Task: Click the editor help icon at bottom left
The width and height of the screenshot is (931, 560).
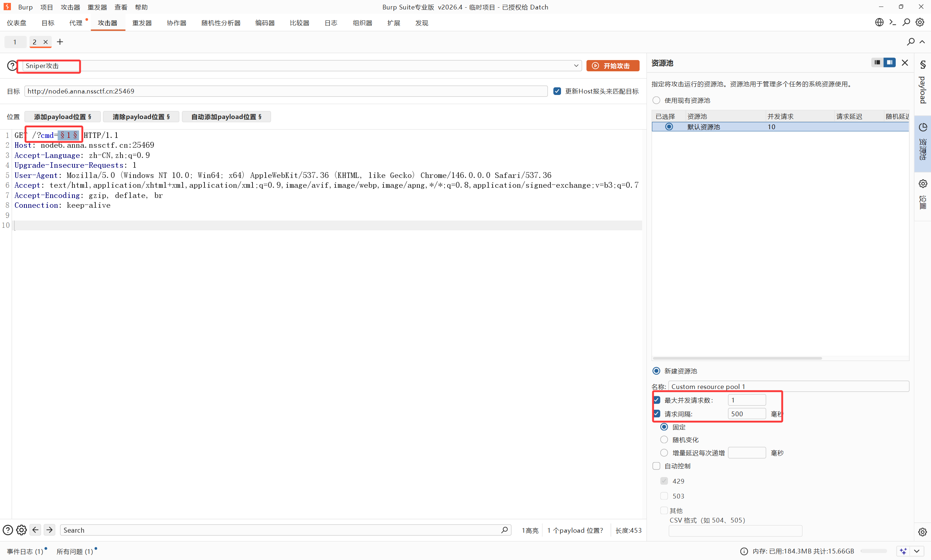Action: pyautogui.click(x=8, y=530)
